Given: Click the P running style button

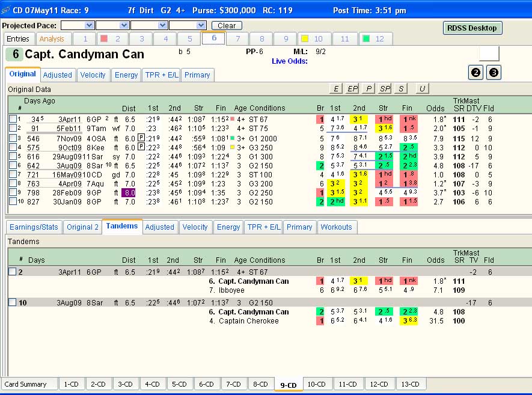Looking at the screenshot, I should (x=368, y=88).
